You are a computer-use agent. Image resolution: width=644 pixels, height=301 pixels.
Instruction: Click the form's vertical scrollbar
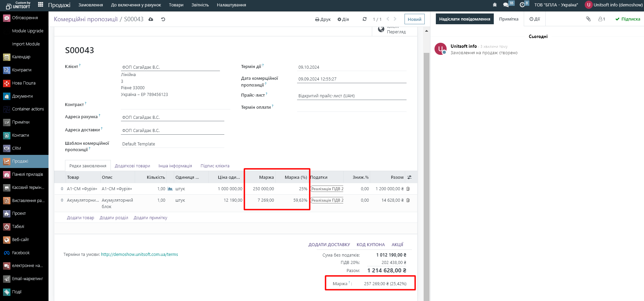click(x=426, y=168)
